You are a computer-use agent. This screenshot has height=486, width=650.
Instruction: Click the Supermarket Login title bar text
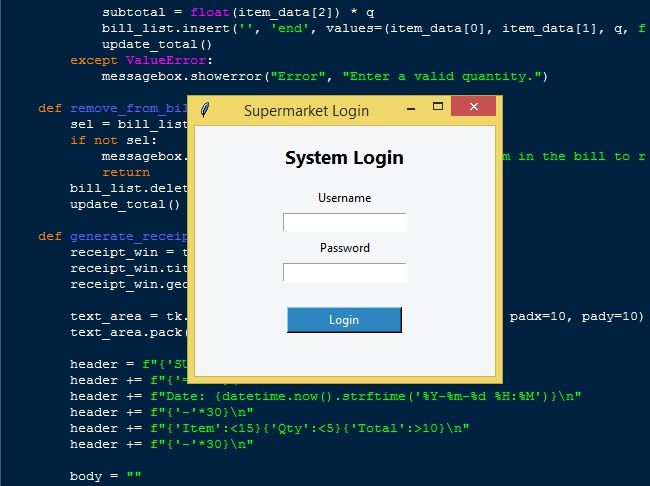tap(306, 111)
